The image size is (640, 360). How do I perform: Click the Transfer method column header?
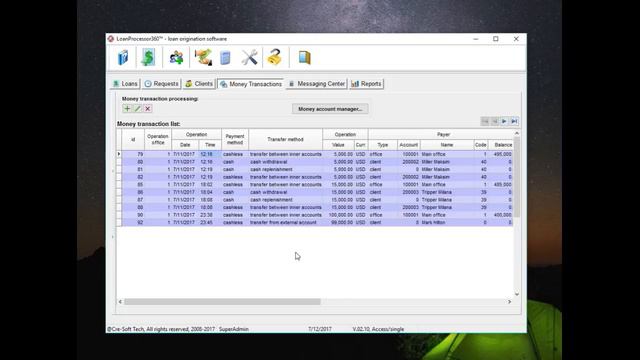(285, 140)
